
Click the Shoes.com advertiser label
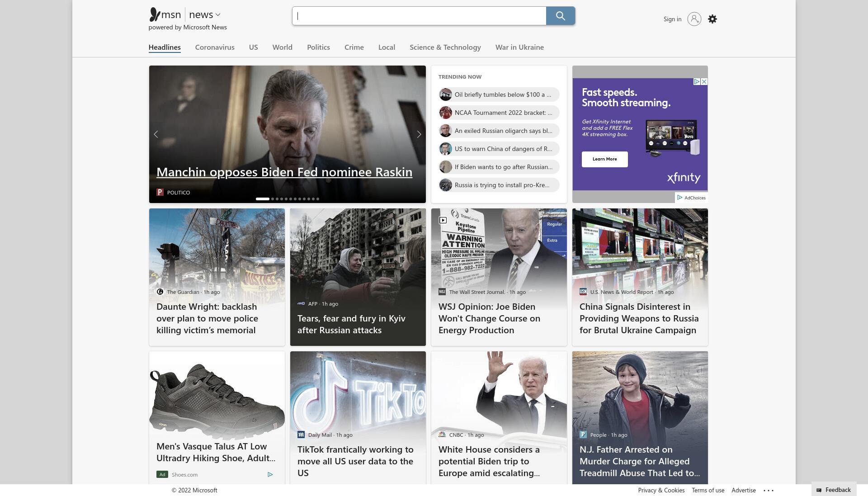click(x=184, y=475)
